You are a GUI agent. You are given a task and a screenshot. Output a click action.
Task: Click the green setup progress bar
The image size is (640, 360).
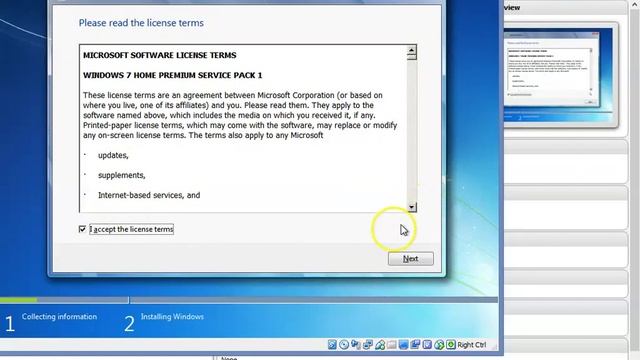click(x=18, y=300)
